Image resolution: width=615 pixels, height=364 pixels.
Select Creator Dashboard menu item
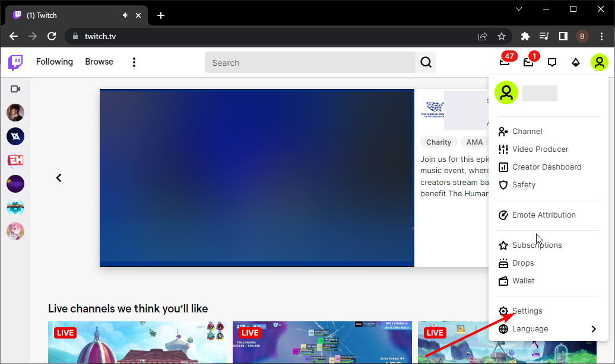point(546,167)
